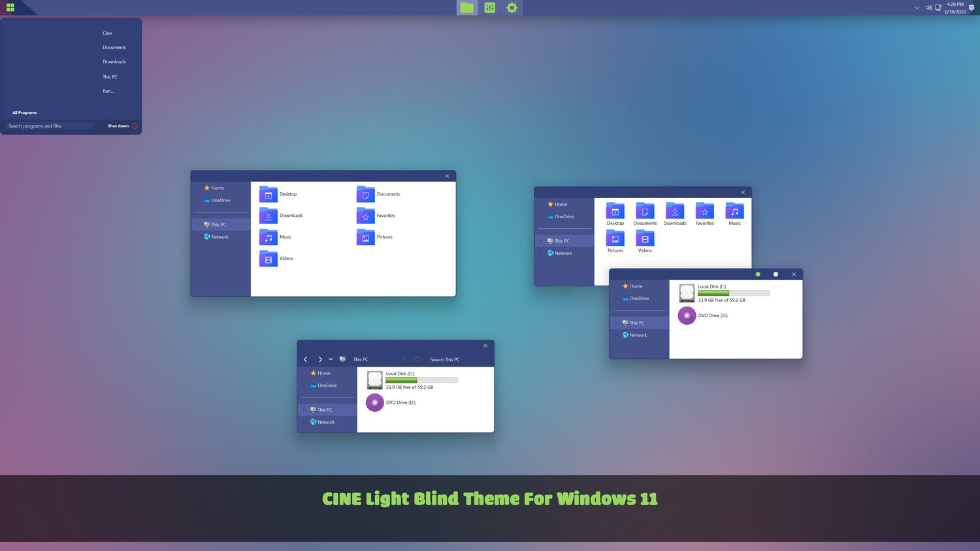Refresh the This PC address bar location
980x551 pixels.
pyautogui.click(x=417, y=359)
